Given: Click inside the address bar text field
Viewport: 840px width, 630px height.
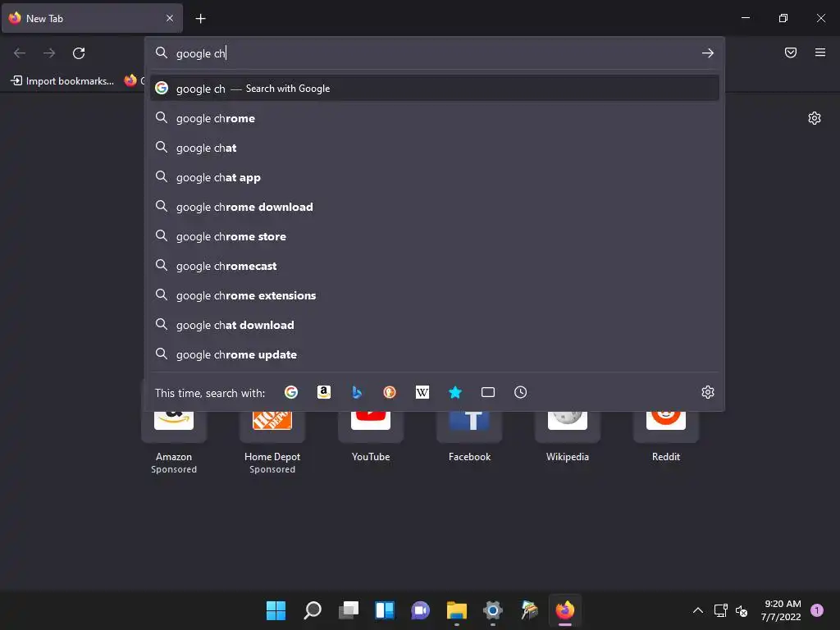Looking at the screenshot, I should tap(434, 53).
